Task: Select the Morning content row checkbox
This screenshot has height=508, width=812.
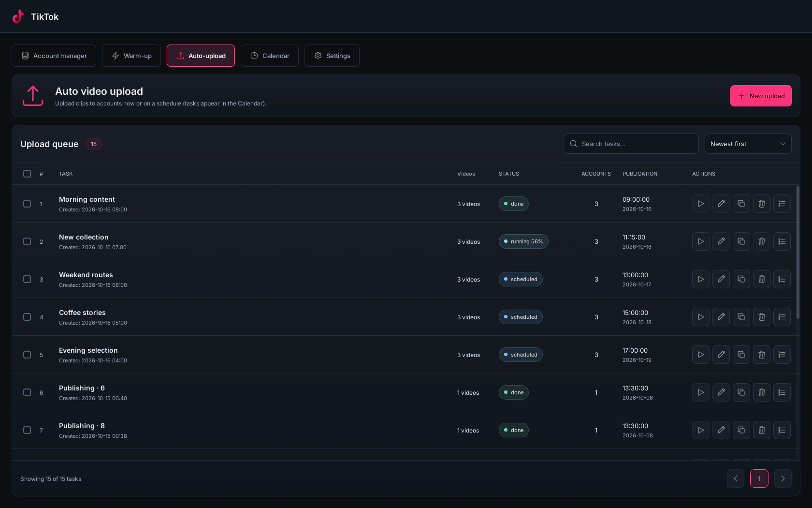Action: tap(27, 204)
